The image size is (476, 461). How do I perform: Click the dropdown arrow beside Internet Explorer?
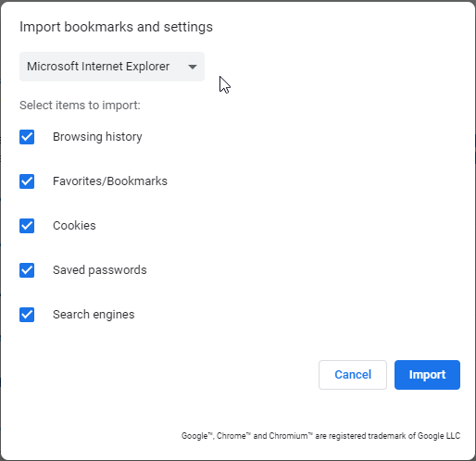(x=193, y=67)
